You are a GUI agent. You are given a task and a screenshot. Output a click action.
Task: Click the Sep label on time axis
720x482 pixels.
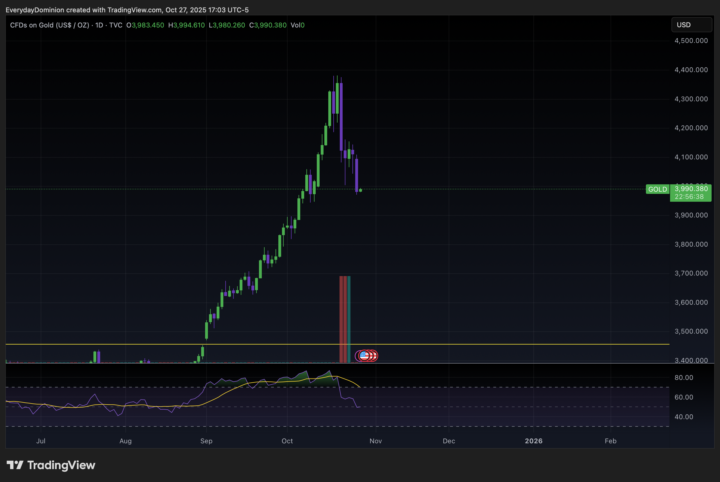[206, 441]
